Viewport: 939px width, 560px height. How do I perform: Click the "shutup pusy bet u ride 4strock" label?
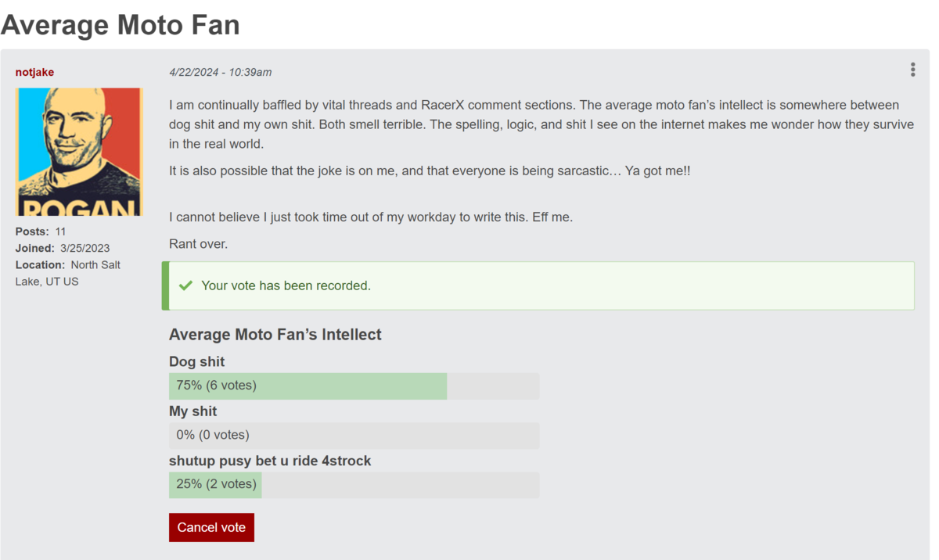tap(270, 461)
